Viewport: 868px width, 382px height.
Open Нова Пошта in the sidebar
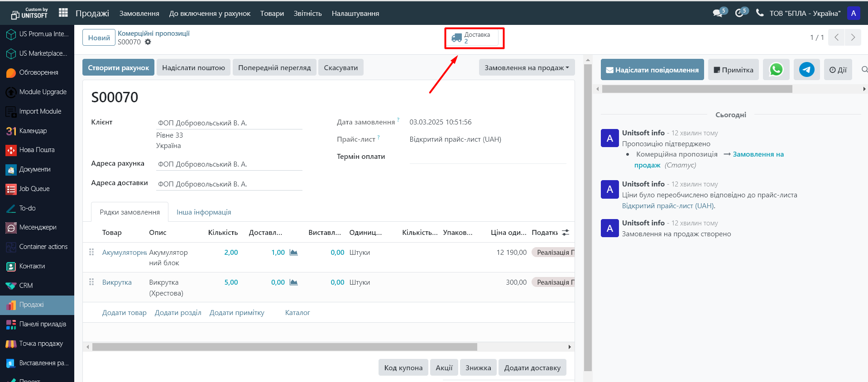click(37, 150)
